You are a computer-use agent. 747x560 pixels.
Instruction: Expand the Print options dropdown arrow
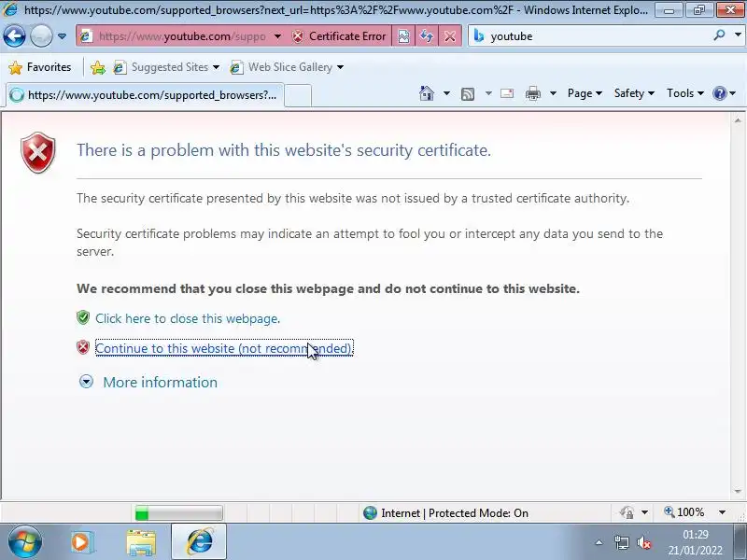click(553, 93)
